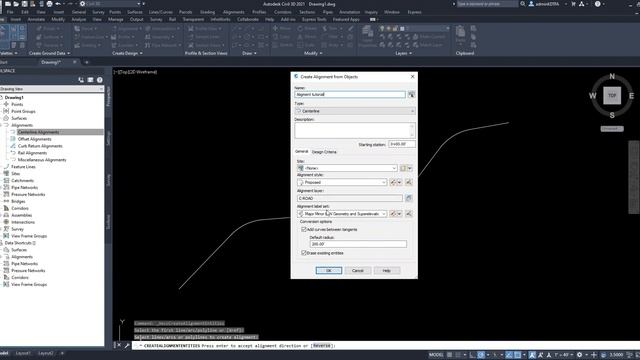Open the name template icon beside the Name field
Screen dimensions: 640x360
[x=411, y=95]
